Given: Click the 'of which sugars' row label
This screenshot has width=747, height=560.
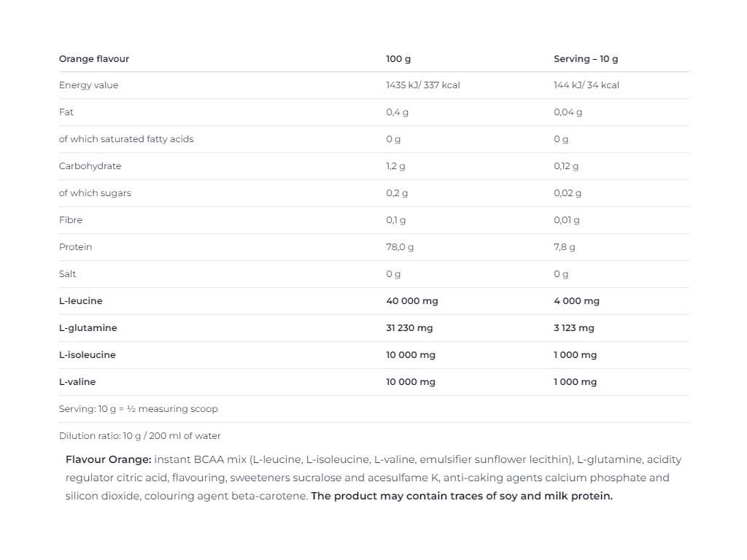Looking at the screenshot, I should (95, 193).
